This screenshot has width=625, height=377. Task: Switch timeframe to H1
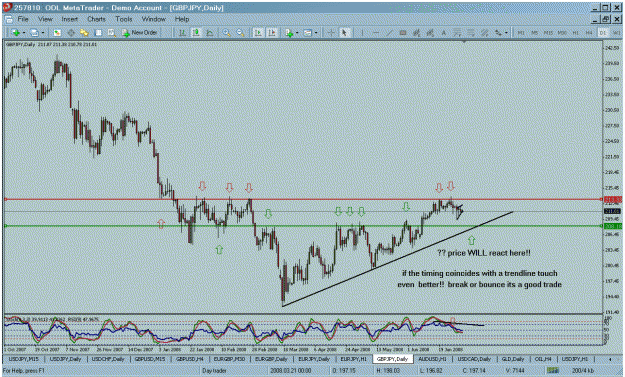pos(576,33)
